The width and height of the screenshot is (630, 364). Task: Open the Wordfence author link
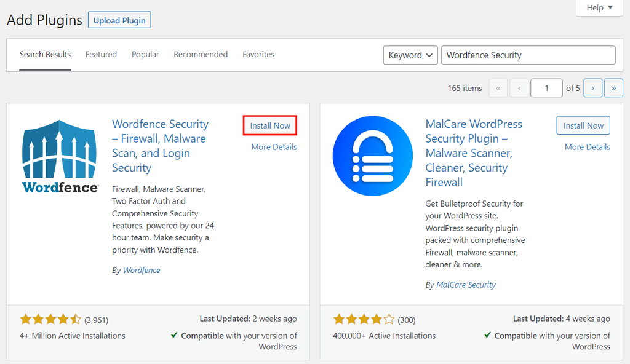(x=142, y=271)
